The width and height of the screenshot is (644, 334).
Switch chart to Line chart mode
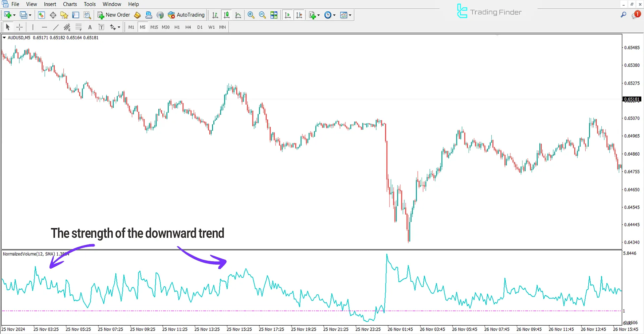(x=238, y=15)
